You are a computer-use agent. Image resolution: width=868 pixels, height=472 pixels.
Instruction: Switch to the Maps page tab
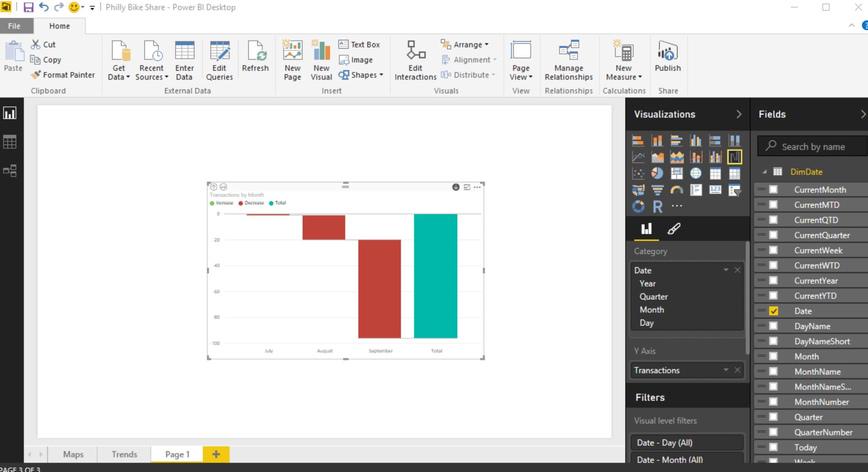73,454
